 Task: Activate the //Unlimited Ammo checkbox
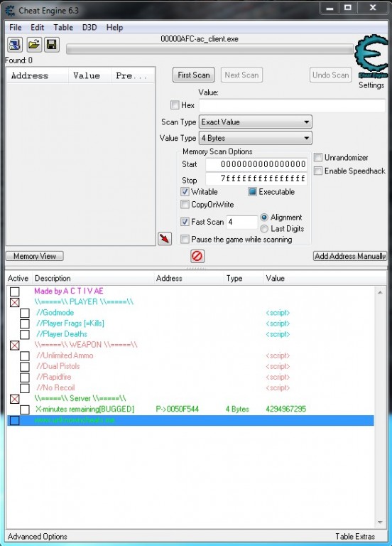coord(25,356)
